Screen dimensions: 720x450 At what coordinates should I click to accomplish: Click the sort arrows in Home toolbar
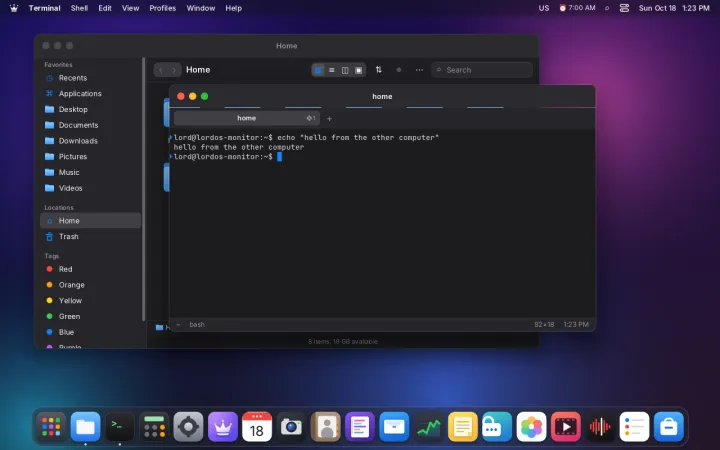(378, 70)
